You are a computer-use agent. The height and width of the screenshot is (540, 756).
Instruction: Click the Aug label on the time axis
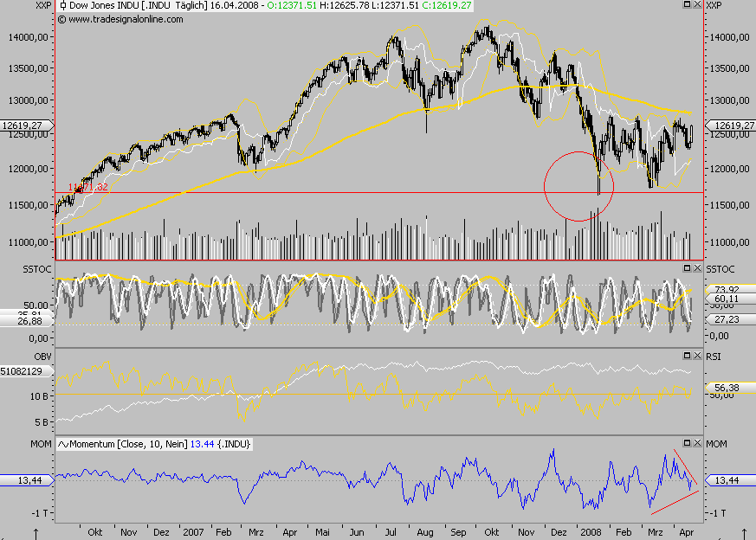tap(425, 532)
